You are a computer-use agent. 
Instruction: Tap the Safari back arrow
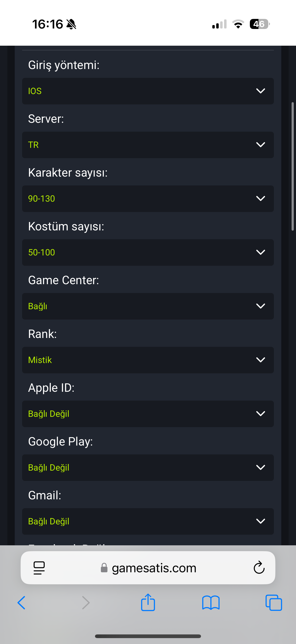click(22, 603)
